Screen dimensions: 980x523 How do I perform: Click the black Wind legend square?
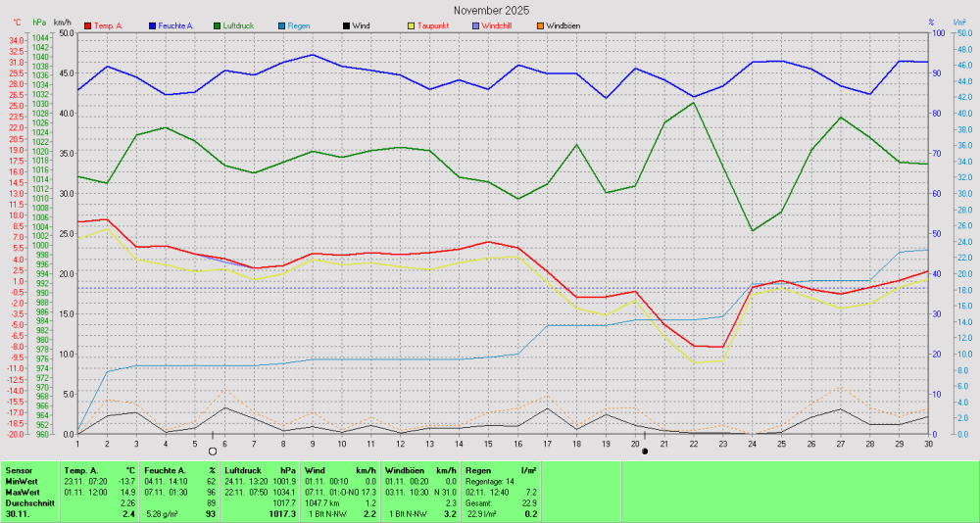346,25
